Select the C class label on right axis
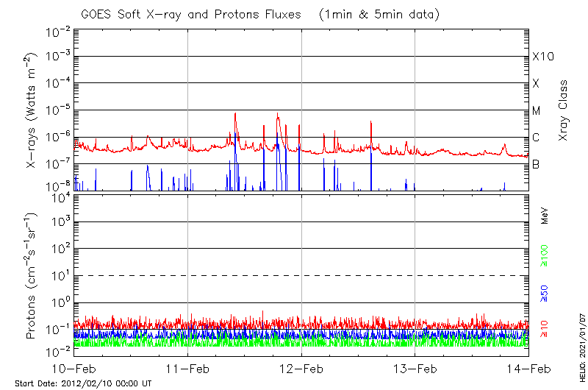 click(x=536, y=138)
